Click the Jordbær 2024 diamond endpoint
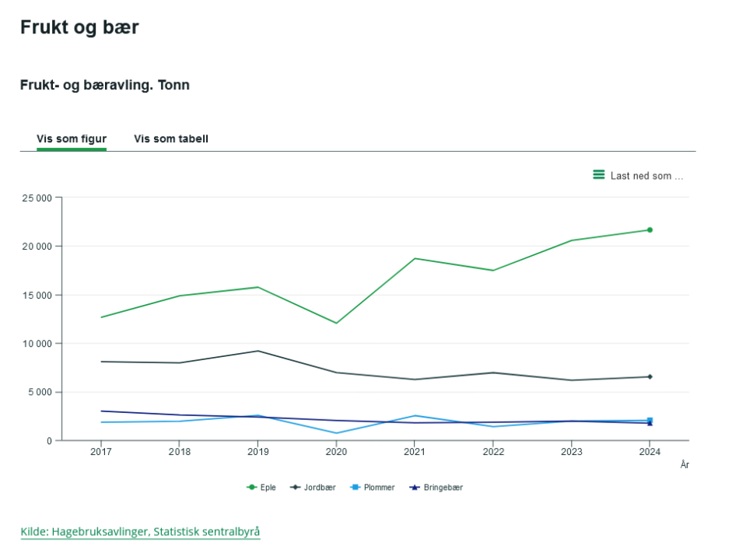The height and width of the screenshot is (560, 732). [x=650, y=376]
